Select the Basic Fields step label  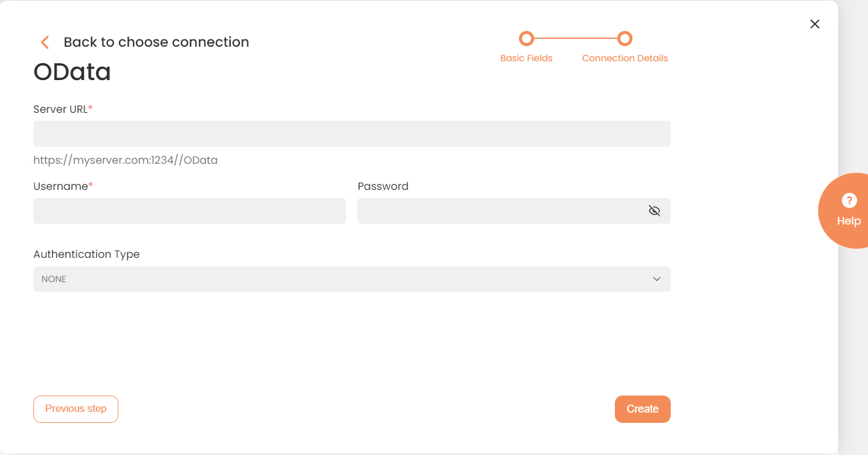pyautogui.click(x=526, y=58)
